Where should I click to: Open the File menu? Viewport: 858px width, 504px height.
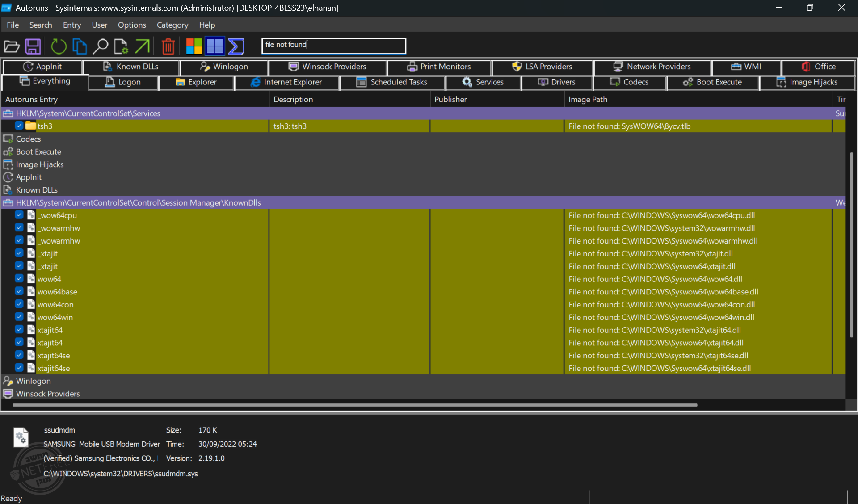[x=13, y=25]
